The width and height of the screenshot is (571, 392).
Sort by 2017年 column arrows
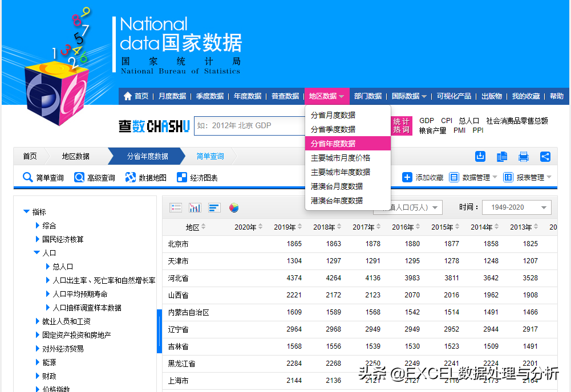pos(378,227)
